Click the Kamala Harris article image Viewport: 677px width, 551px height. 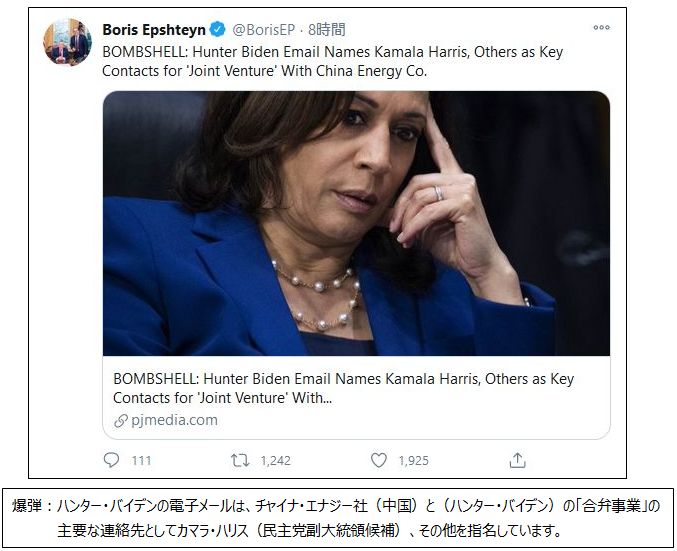(x=356, y=222)
